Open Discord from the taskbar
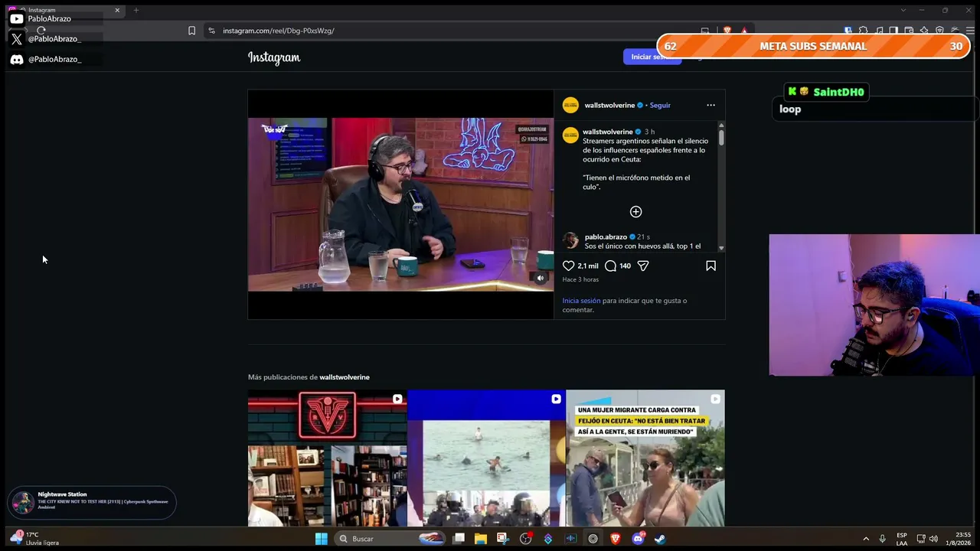The image size is (980, 551). pos(638,539)
